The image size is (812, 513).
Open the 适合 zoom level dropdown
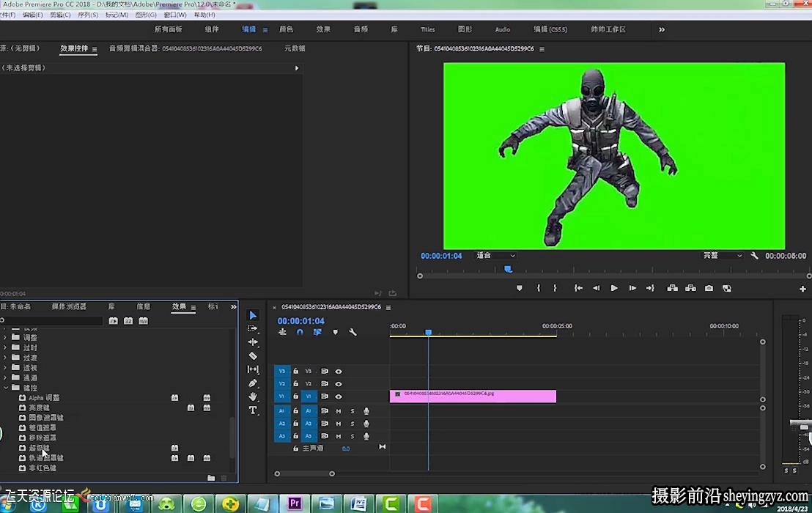[495, 256]
